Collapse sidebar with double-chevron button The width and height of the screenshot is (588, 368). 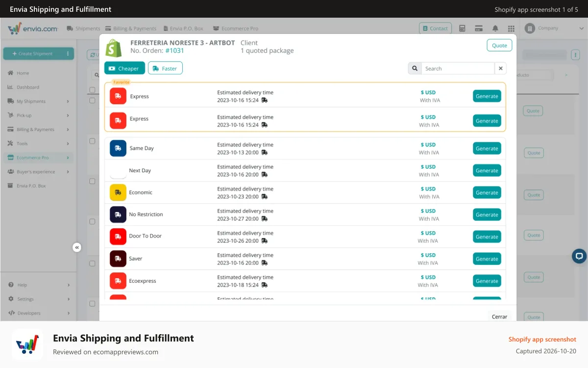[x=77, y=247]
